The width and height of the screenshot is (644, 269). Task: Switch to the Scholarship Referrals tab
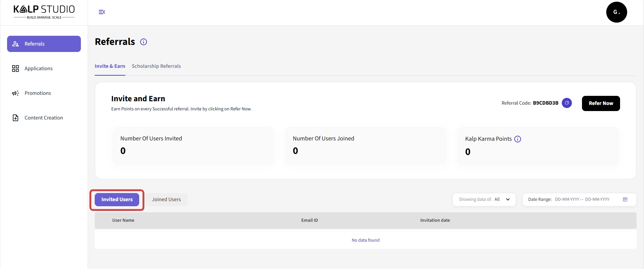156,66
